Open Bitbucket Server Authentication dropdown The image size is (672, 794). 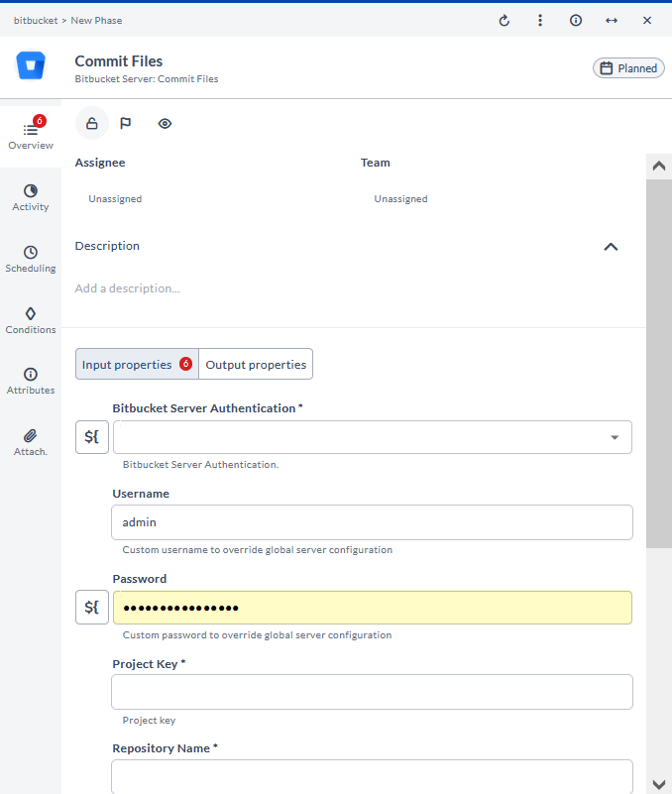[372, 437]
